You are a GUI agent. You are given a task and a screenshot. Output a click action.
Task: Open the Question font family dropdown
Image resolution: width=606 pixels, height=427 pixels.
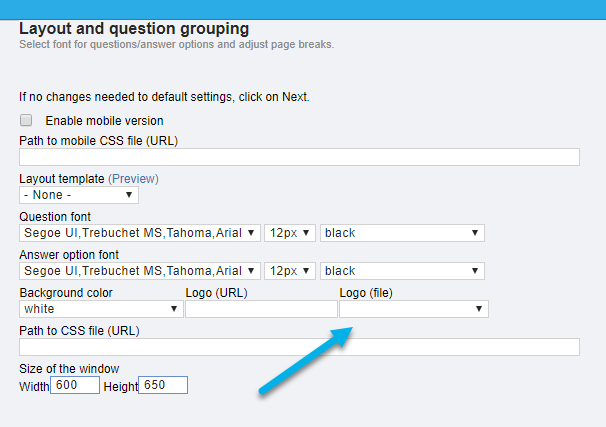(x=140, y=233)
